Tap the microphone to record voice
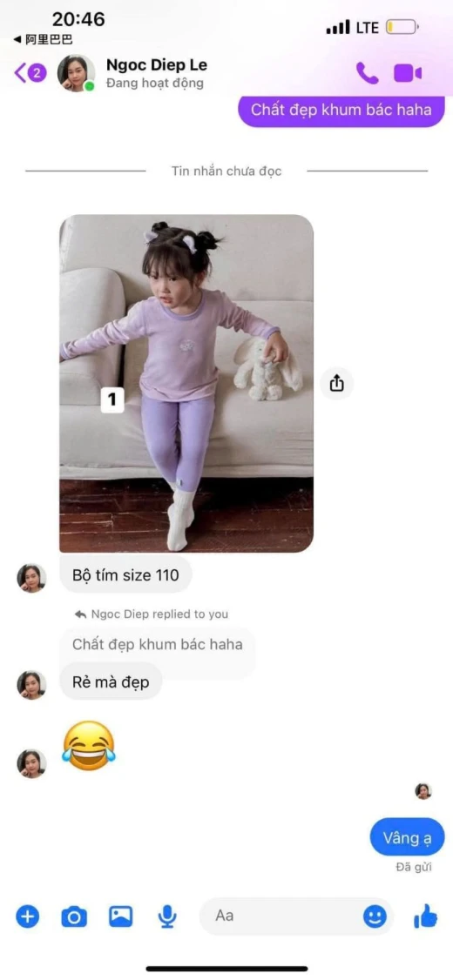 click(167, 916)
